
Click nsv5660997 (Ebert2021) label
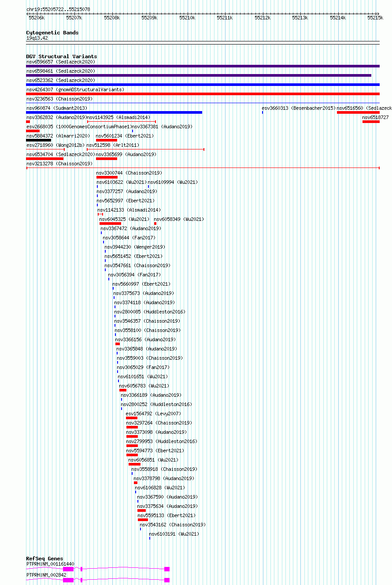pyautogui.click(x=141, y=284)
